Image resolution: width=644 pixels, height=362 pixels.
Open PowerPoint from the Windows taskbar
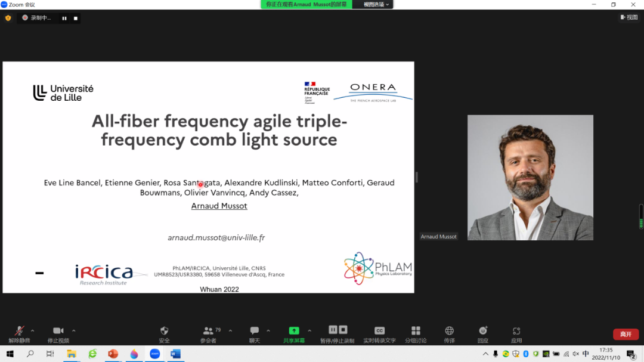[x=113, y=354]
